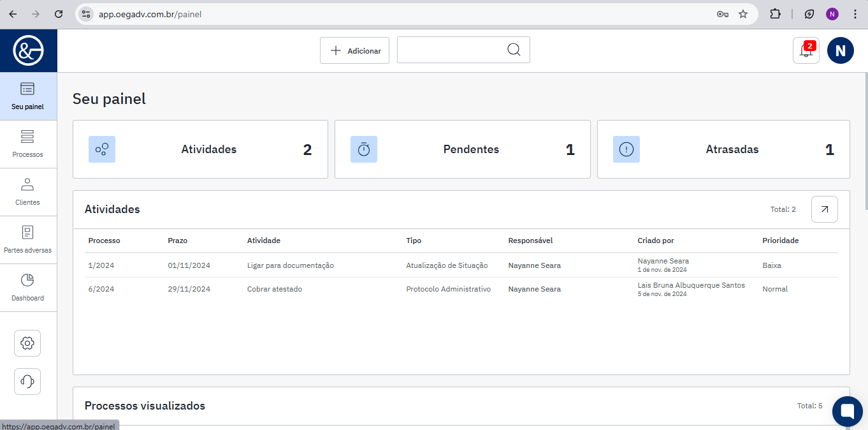
Task: Click the Adicionar button
Action: (x=354, y=50)
